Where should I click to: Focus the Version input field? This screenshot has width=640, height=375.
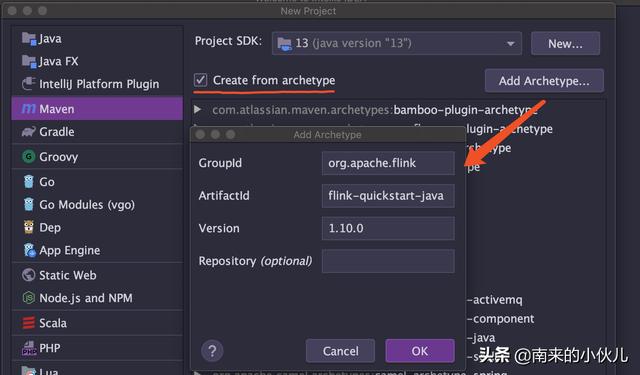click(x=388, y=228)
